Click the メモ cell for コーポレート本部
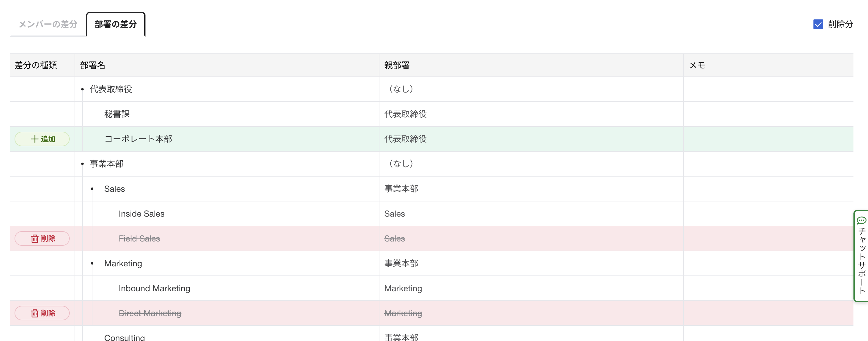Image resolution: width=868 pixels, height=341 pixels. pyautogui.click(x=768, y=139)
